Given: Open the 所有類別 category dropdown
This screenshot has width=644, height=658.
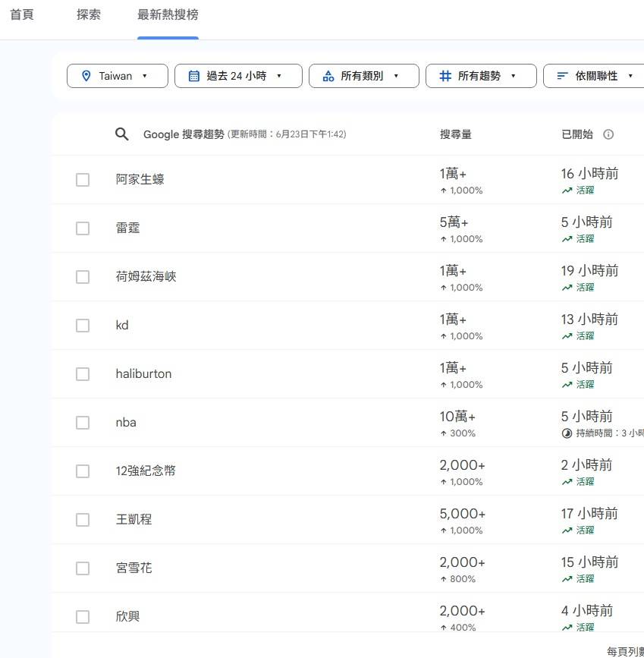Looking at the screenshot, I should [x=364, y=76].
